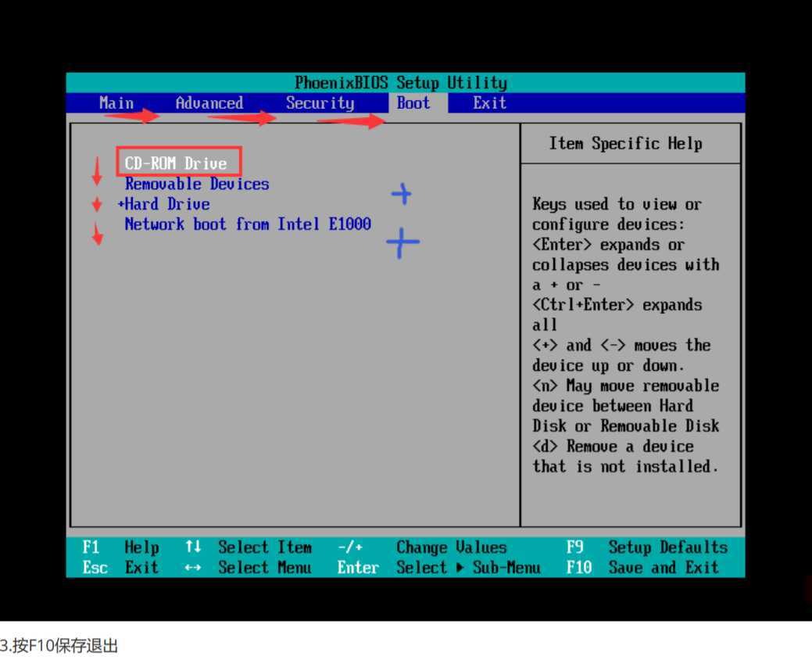The height and width of the screenshot is (660, 812).
Task: Click the F1 Help key hint
Action: pyautogui.click(x=120, y=547)
